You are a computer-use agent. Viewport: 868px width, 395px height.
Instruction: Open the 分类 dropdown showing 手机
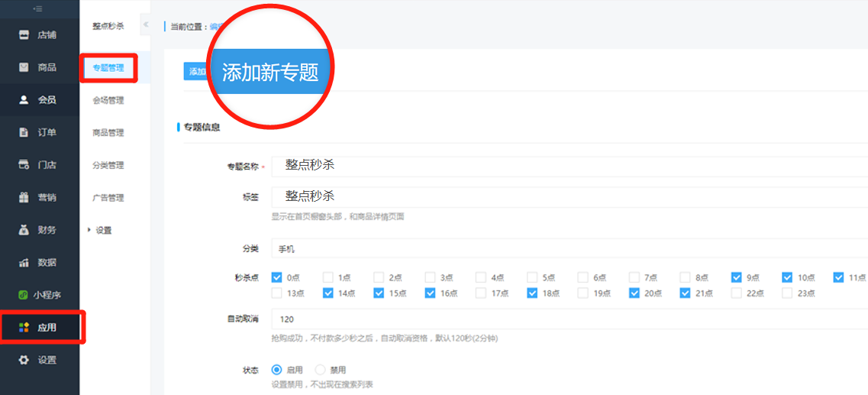(570, 249)
